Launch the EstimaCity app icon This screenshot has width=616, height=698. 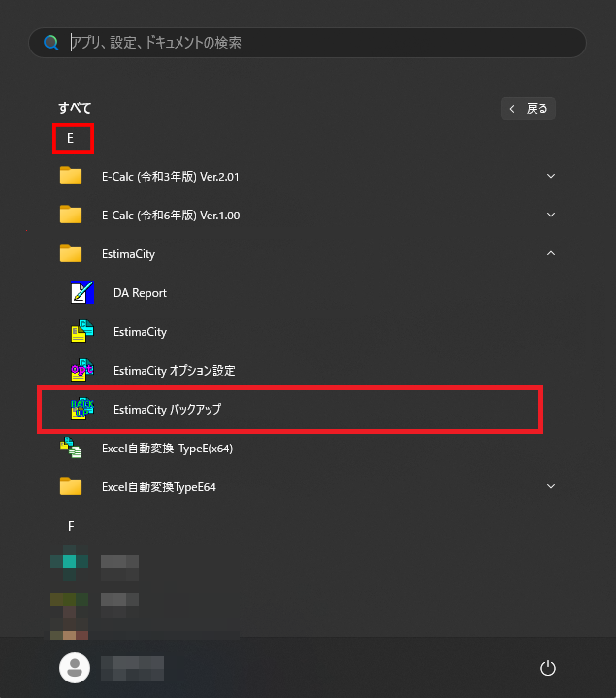[82, 331]
